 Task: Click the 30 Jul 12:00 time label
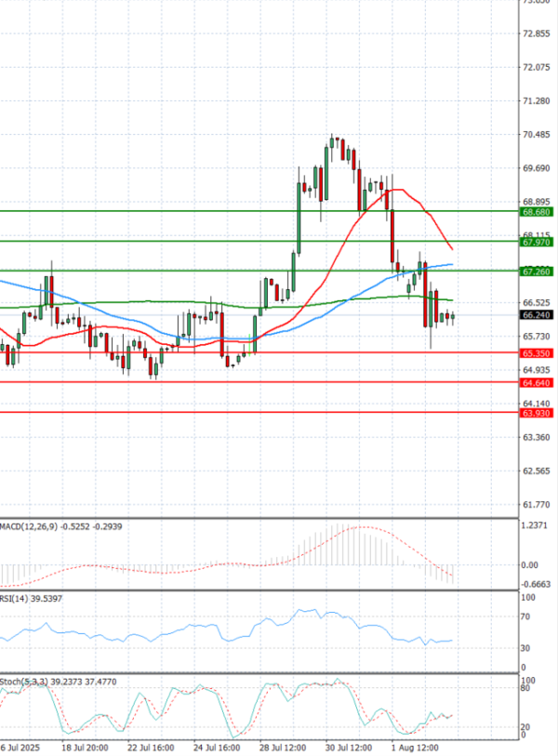[x=349, y=748]
